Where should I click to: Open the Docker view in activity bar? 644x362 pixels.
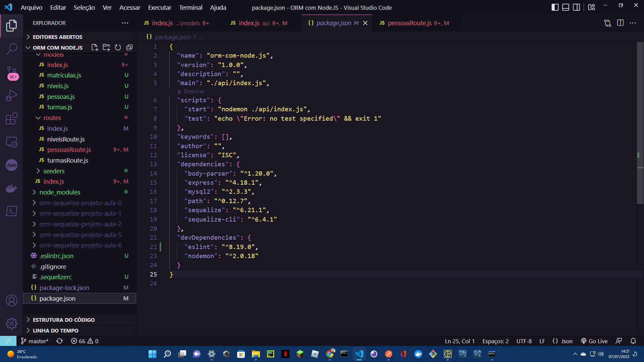point(11,188)
